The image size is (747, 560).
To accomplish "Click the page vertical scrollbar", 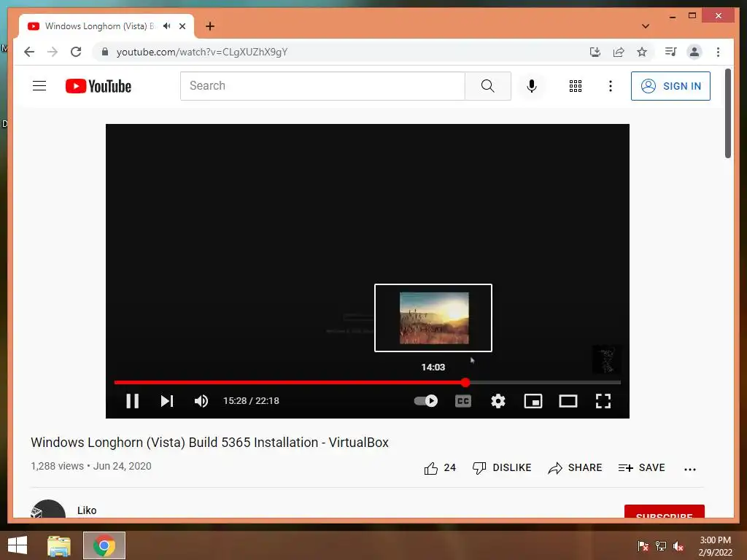I will (x=728, y=113).
